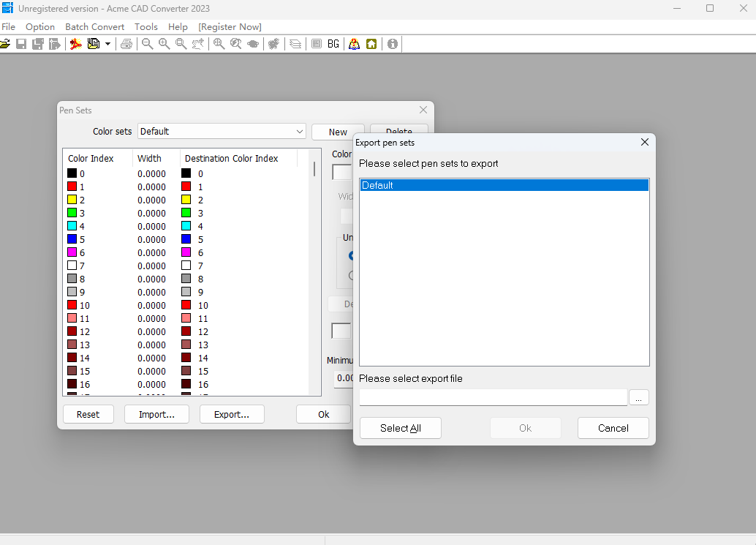Click the home icon in the toolbar
This screenshot has height=545, width=756.
371,43
